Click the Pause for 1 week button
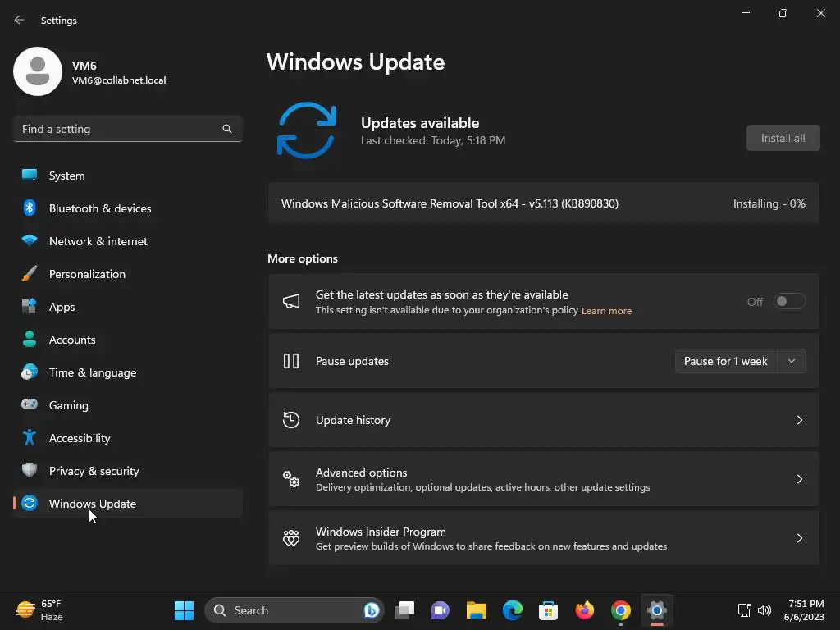The height and width of the screenshot is (630, 840). tap(726, 361)
